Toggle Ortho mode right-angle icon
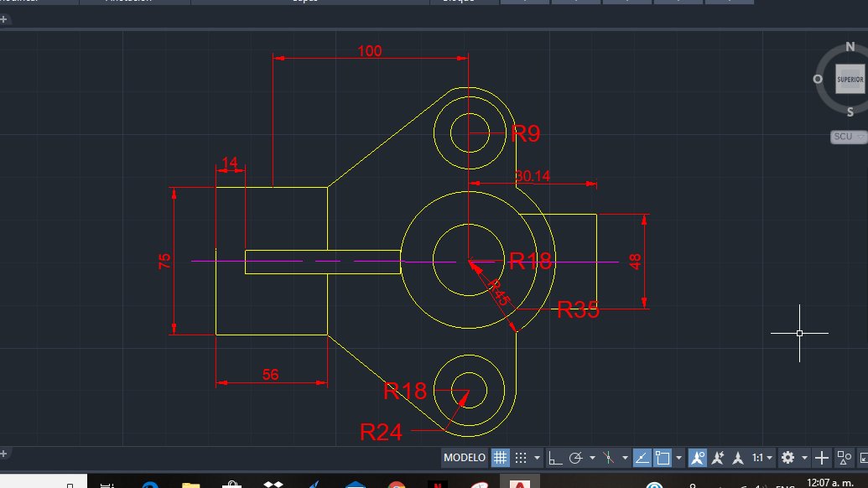 click(x=554, y=458)
